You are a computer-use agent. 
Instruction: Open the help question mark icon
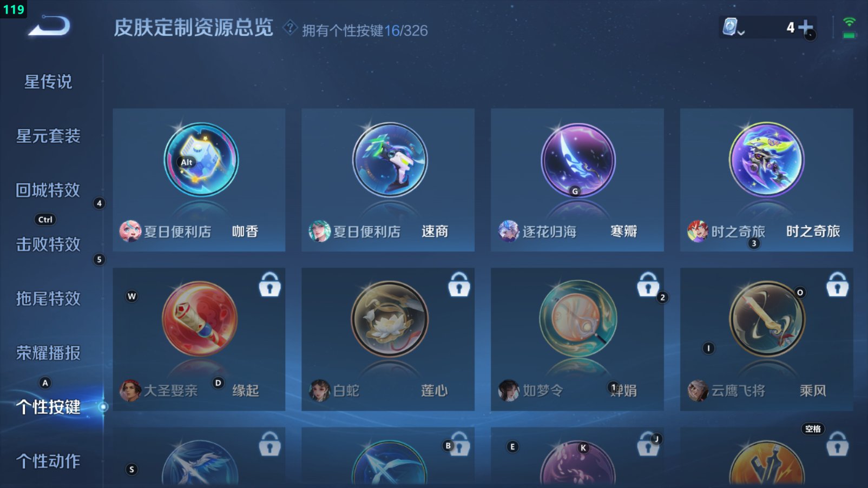[290, 28]
